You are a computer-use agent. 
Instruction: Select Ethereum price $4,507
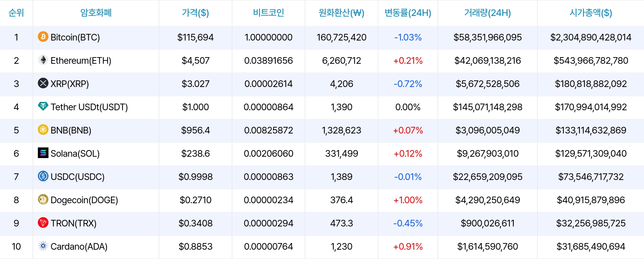pos(196,60)
